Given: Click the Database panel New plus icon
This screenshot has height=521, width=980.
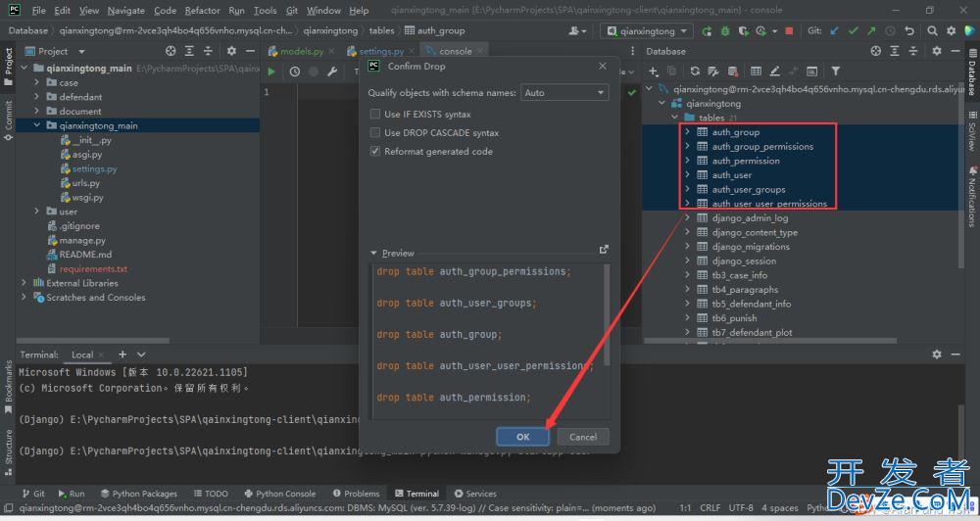Looking at the screenshot, I should coord(653,71).
